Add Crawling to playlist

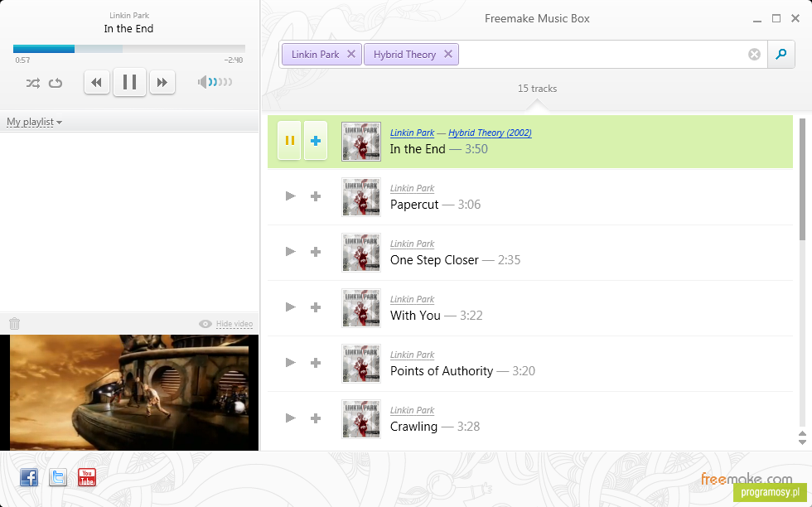click(x=316, y=418)
